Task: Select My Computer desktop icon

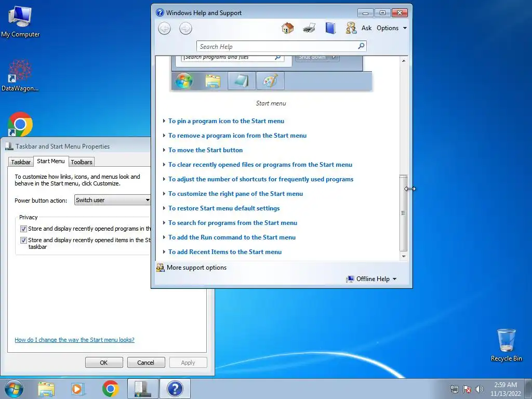Action: (x=20, y=21)
